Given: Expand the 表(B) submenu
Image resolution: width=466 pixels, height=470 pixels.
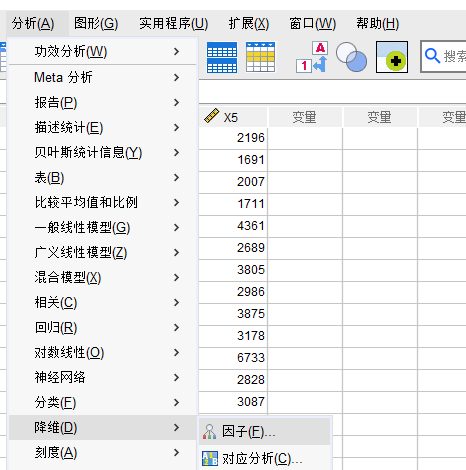Looking at the screenshot, I should pyautogui.click(x=102, y=177).
